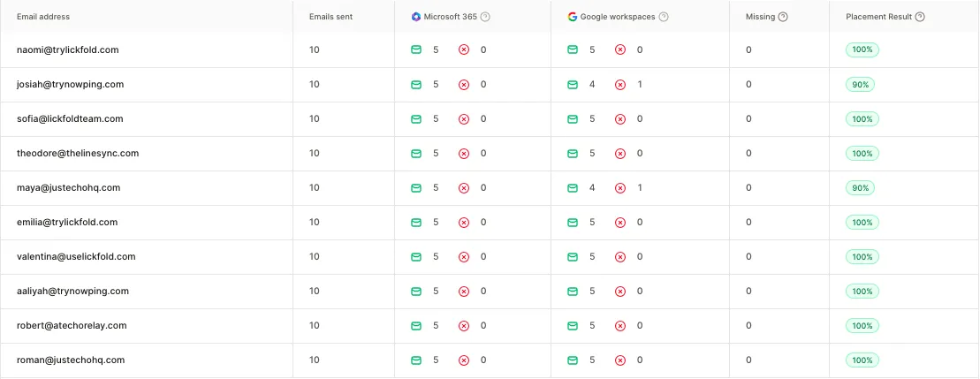Click the Missing column help icon
The width and height of the screenshot is (980, 379).
pos(783,17)
